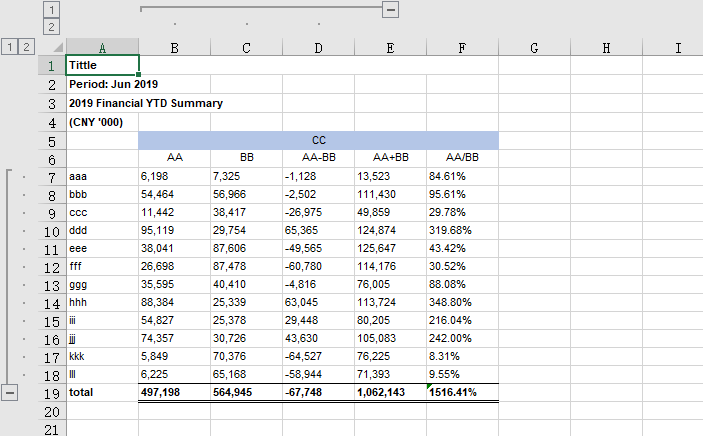Viewport: 703px width, 436px height.
Task: Select the 'hhh' row label
Action: click(102, 303)
